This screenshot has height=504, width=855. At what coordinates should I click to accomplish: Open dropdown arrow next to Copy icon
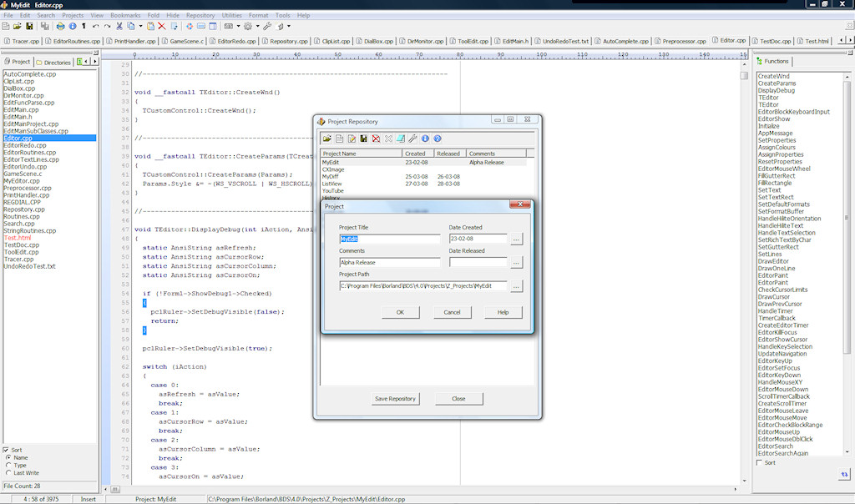[x=140, y=26]
